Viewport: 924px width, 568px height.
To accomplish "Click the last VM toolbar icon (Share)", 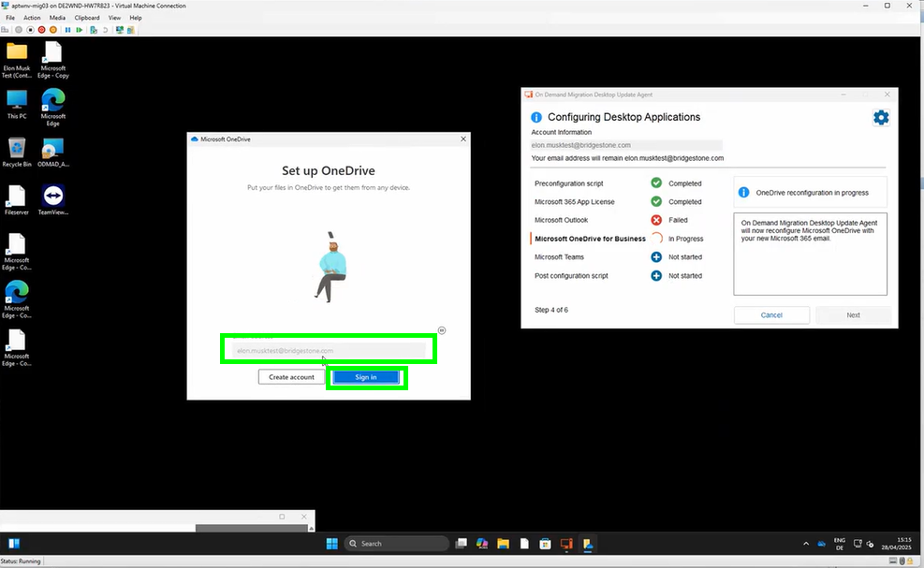I will point(131,29).
